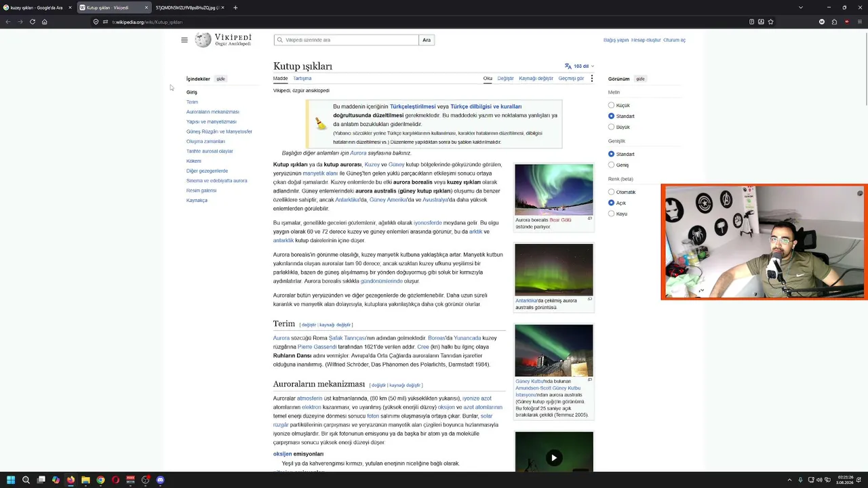The width and height of the screenshot is (868, 488).
Task: Open the Geçmişi gör history tab
Action: click(571, 79)
